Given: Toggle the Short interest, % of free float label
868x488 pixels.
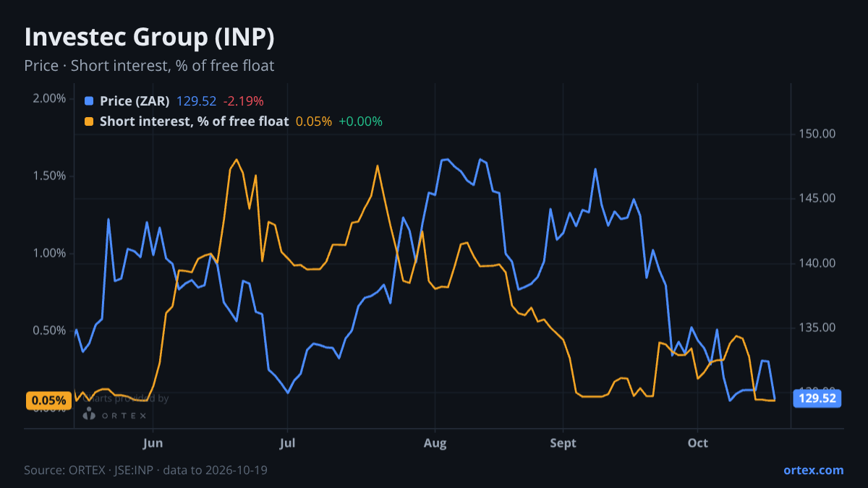Looking at the screenshot, I should [194, 121].
